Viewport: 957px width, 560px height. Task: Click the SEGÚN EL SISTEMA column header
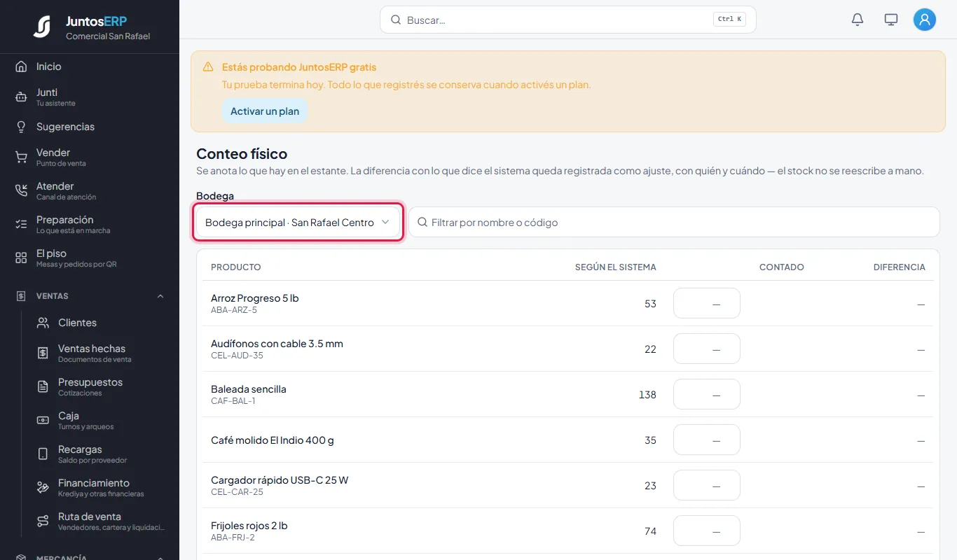(x=615, y=267)
